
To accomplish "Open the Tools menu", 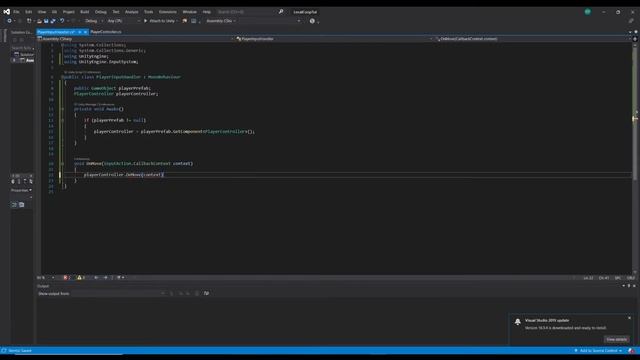I will (x=149, y=12).
